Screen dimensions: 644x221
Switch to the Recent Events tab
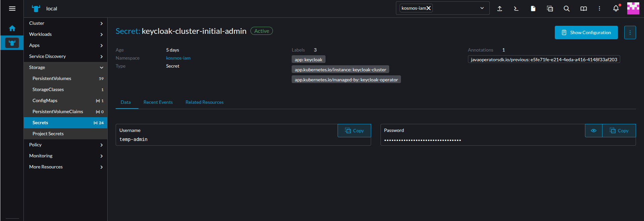click(158, 102)
